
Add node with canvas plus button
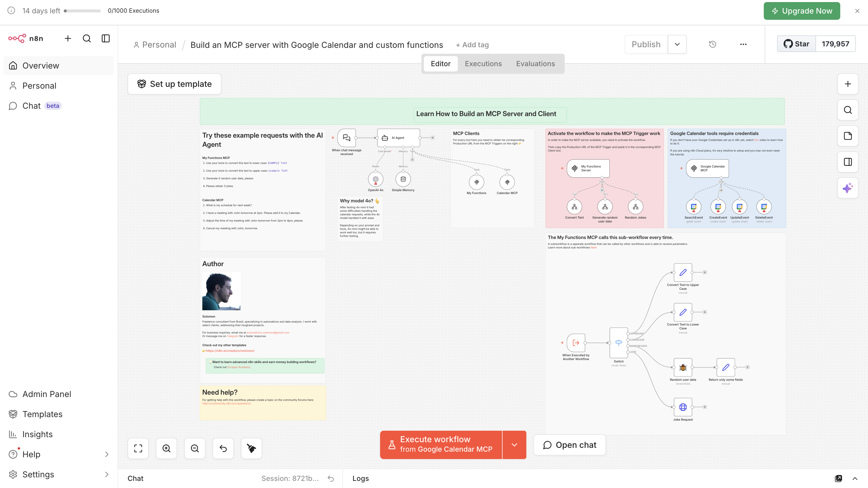point(848,84)
